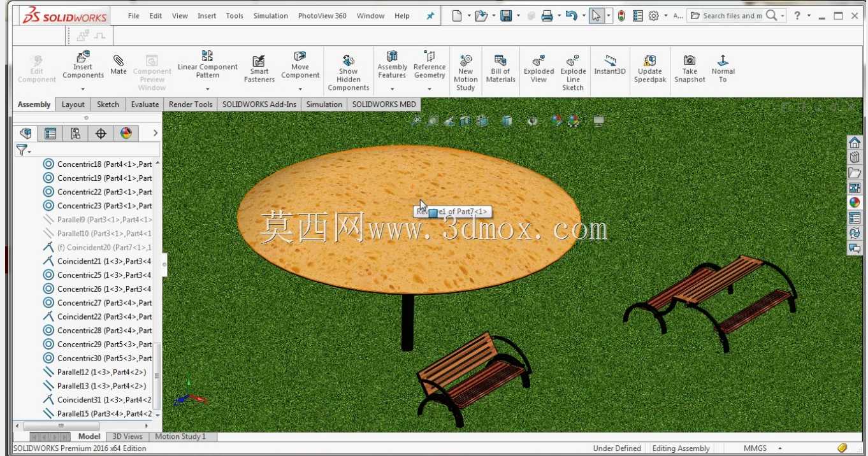868x456 pixels.
Task: Click the New document icon
Action: point(457,16)
